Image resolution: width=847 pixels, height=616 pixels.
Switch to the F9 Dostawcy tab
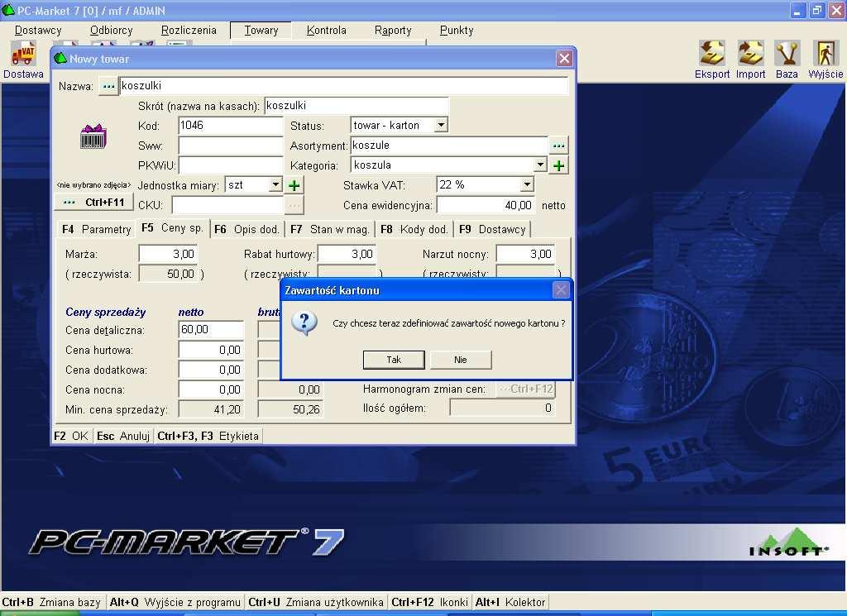pos(492,229)
